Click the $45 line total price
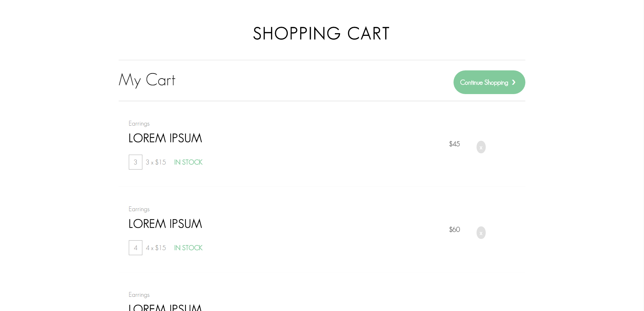 click(x=454, y=144)
